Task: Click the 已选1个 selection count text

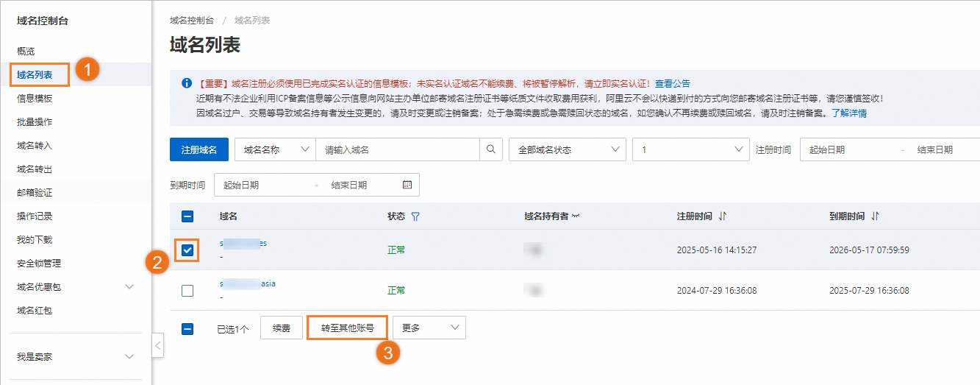Action: (233, 329)
